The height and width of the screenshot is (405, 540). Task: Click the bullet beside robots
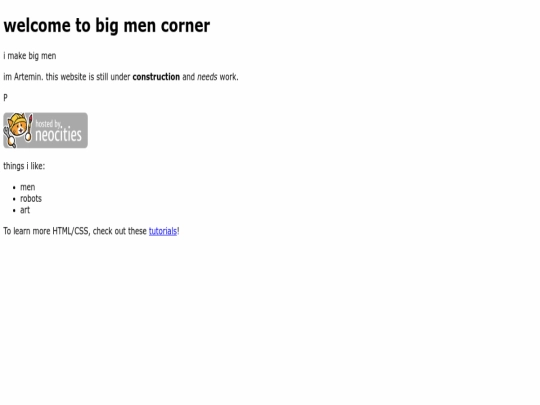[14, 199]
